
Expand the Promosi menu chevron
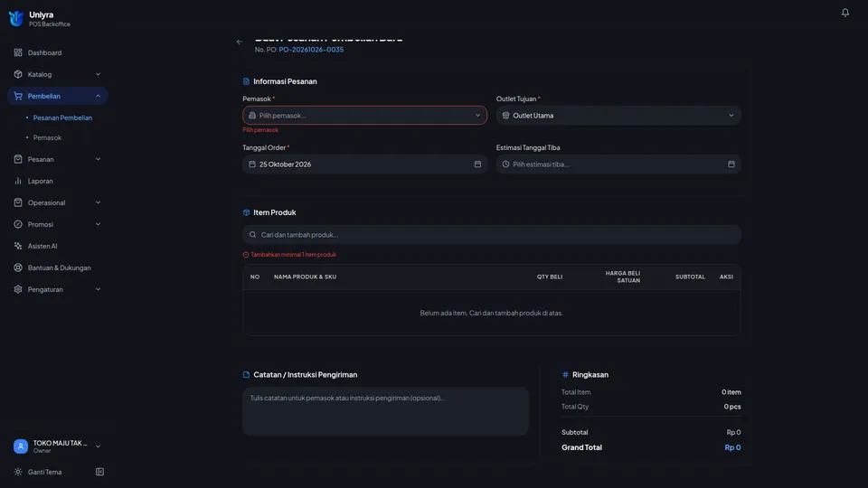point(98,224)
